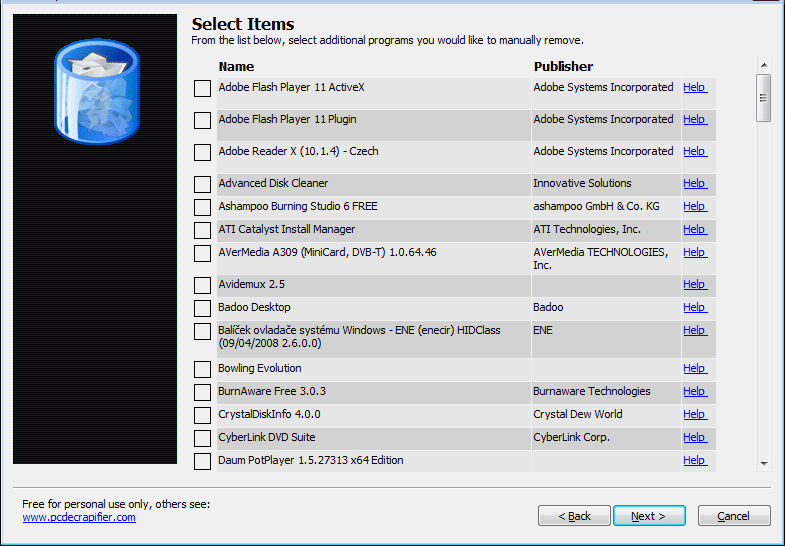
Task: Go back with the Back button
Action: [574, 516]
